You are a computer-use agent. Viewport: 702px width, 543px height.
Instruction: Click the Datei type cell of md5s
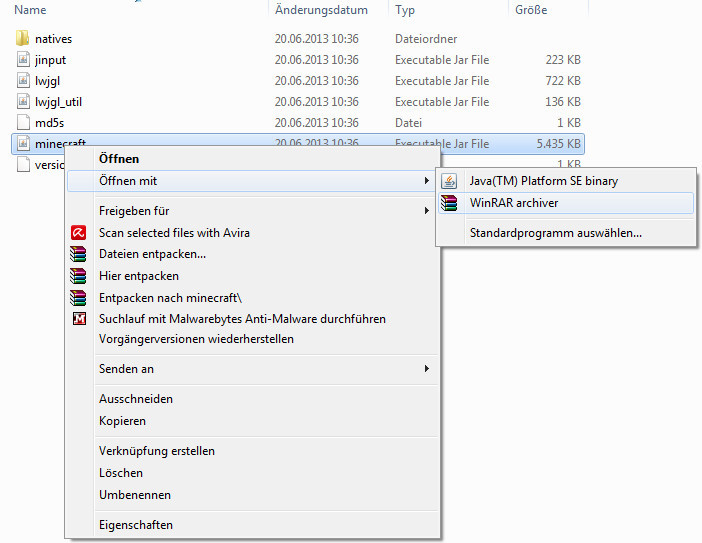pos(408,123)
